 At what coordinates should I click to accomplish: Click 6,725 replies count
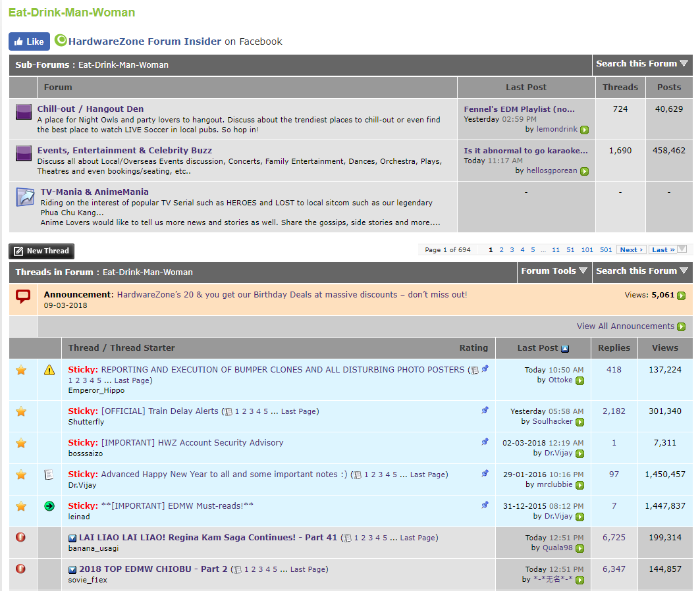pyautogui.click(x=614, y=538)
